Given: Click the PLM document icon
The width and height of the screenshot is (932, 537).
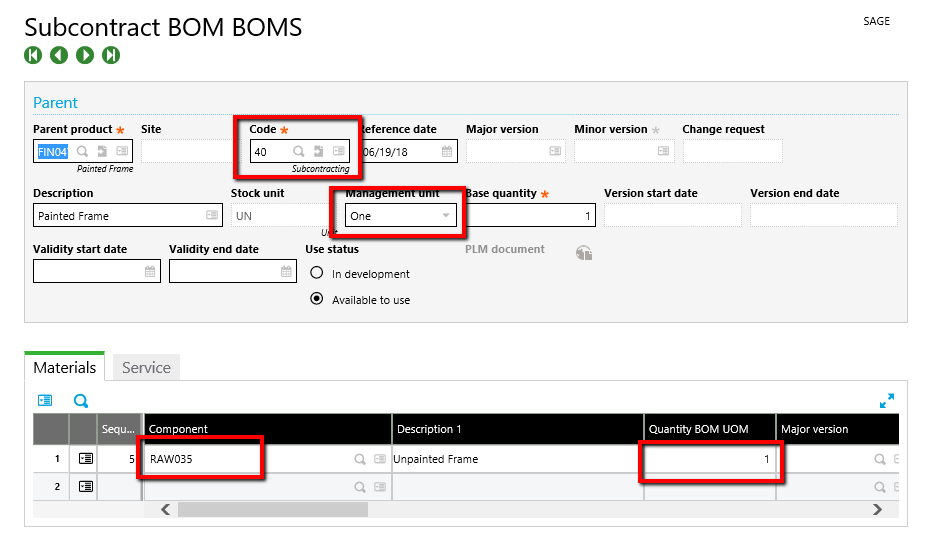Looking at the screenshot, I should [x=585, y=253].
